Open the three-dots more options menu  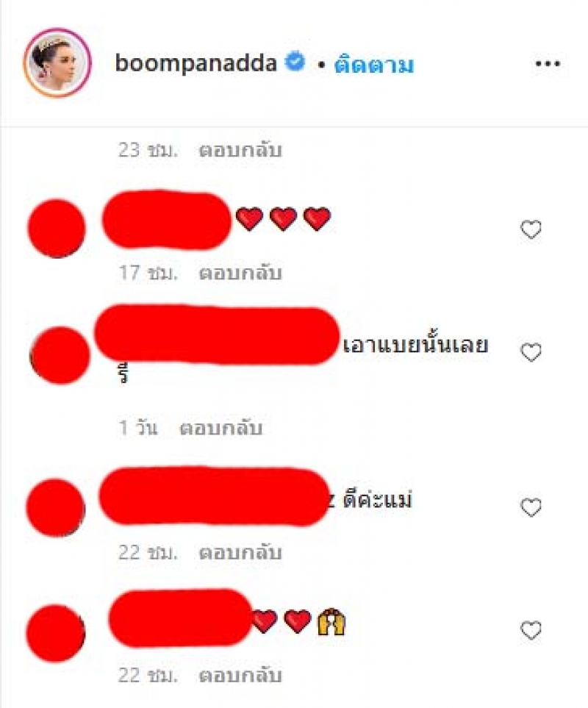click(x=548, y=64)
